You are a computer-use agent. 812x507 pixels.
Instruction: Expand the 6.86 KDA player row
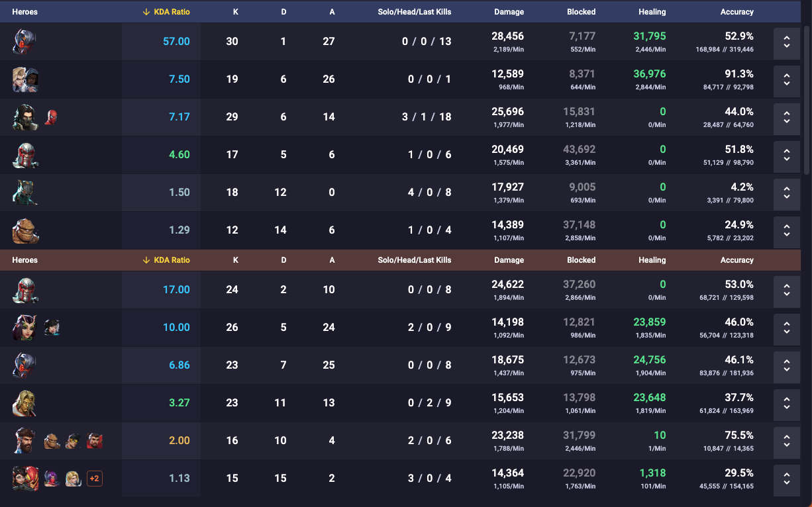786,365
